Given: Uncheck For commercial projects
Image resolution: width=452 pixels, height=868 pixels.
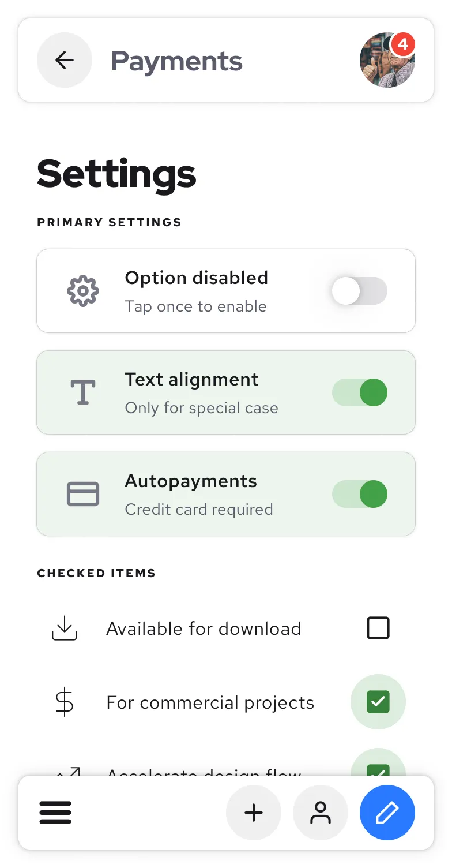Looking at the screenshot, I should coord(378,702).
